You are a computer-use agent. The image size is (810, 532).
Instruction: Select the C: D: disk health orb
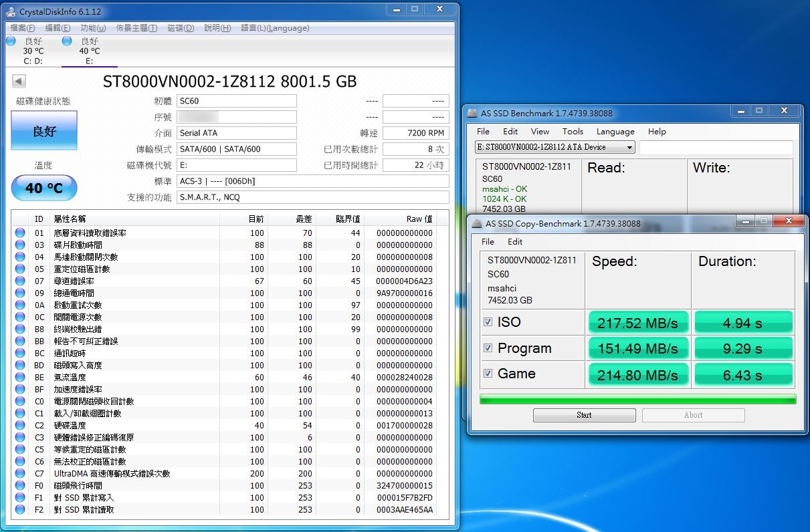coord(11,41)
